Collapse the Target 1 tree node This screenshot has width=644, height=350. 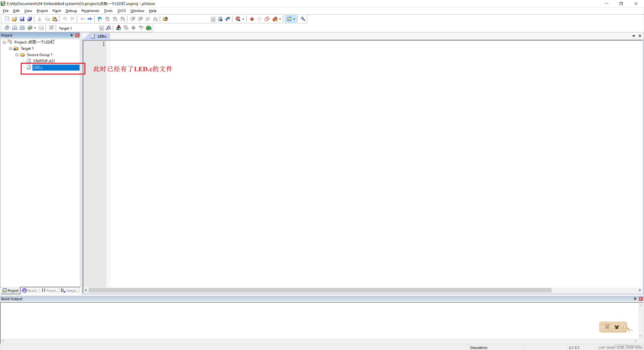tap(11, 49)
